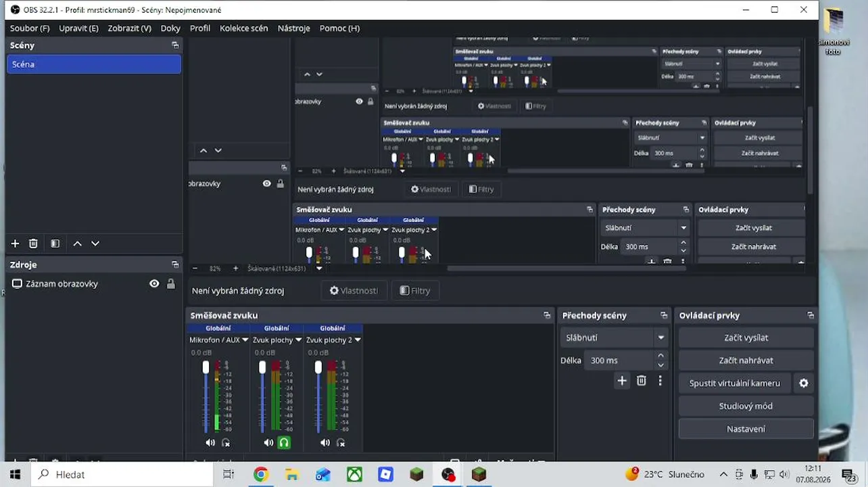Open Google Chrome from the taskbar

(261, 475)
